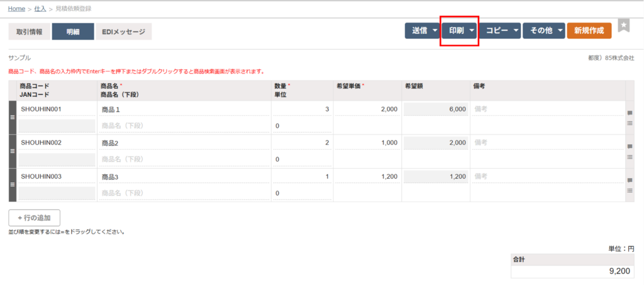Open row menu icon for 商品2 row
Image resolution: width=644 pixels, height=285 pixels.
pos(630,157)
